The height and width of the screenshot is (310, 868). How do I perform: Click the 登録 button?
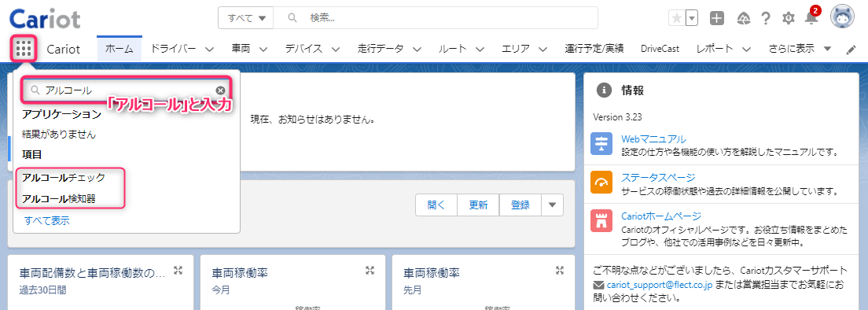(x=520, y=205)
